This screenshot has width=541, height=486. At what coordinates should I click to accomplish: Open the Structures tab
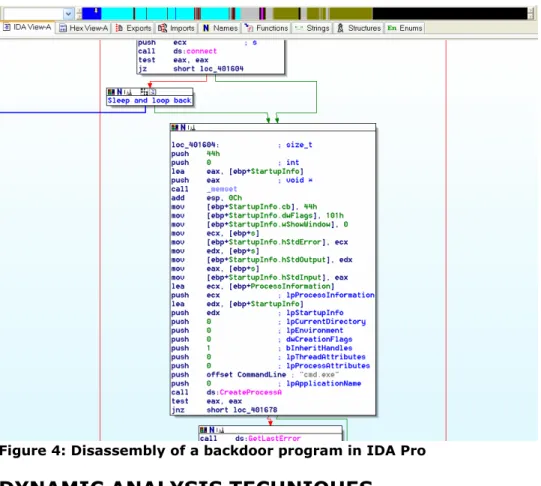[359, 28]
